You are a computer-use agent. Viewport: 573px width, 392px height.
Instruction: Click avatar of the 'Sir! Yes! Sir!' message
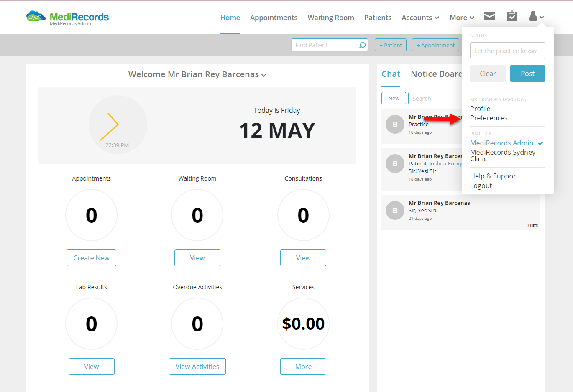[x=395, y=164]
